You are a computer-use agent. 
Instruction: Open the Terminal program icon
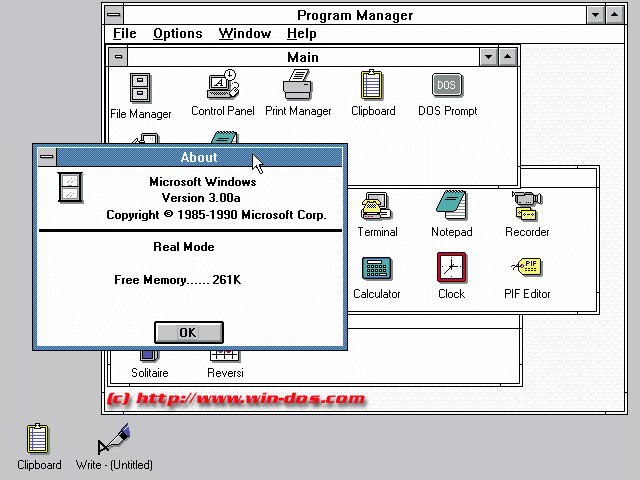tap(377, 207)
